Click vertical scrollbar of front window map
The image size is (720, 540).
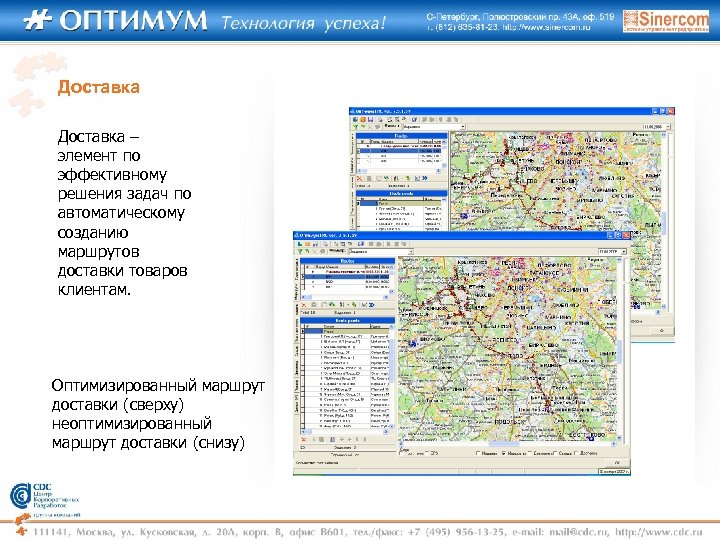(619, 351)
